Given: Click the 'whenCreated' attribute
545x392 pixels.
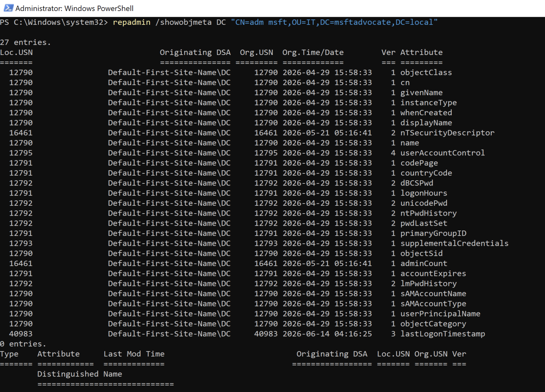Looking at the screenshot, I should coord(426,113).
